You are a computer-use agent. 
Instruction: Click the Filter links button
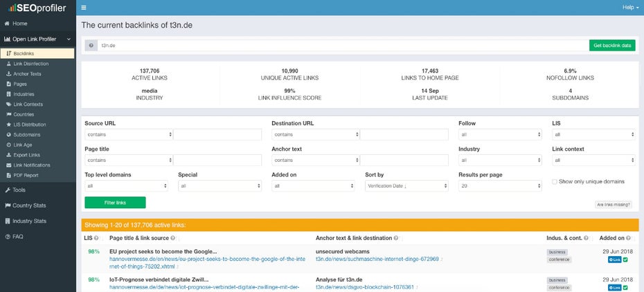click(115, 203)
